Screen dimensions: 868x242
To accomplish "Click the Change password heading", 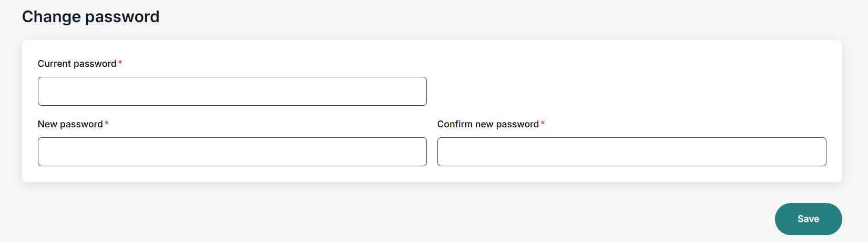I will (90, 17).
